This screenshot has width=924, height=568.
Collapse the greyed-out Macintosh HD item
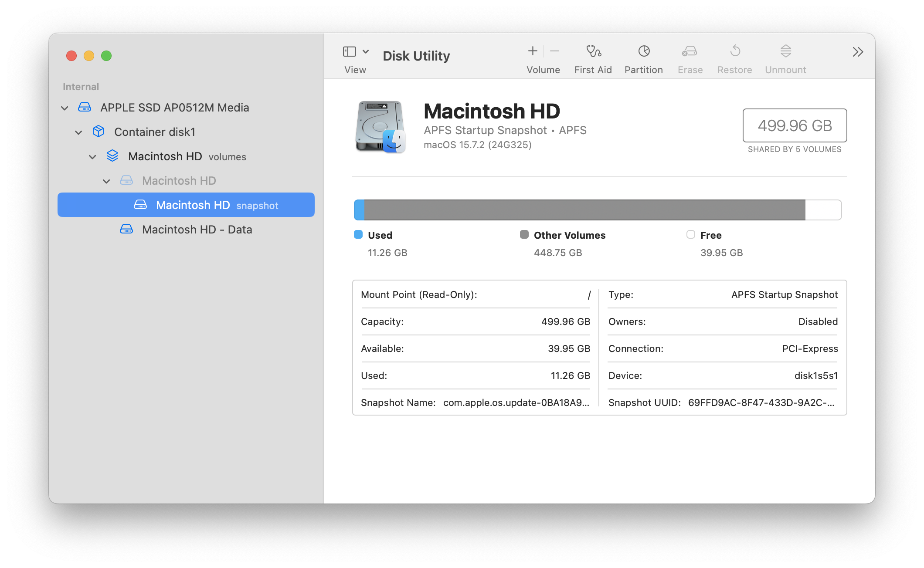106,181
